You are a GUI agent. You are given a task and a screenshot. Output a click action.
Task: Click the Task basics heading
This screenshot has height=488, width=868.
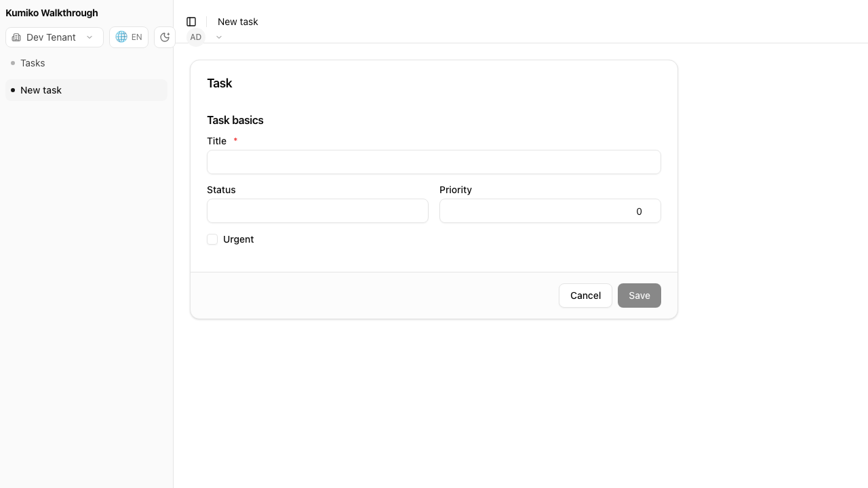(x=235, y=120)
